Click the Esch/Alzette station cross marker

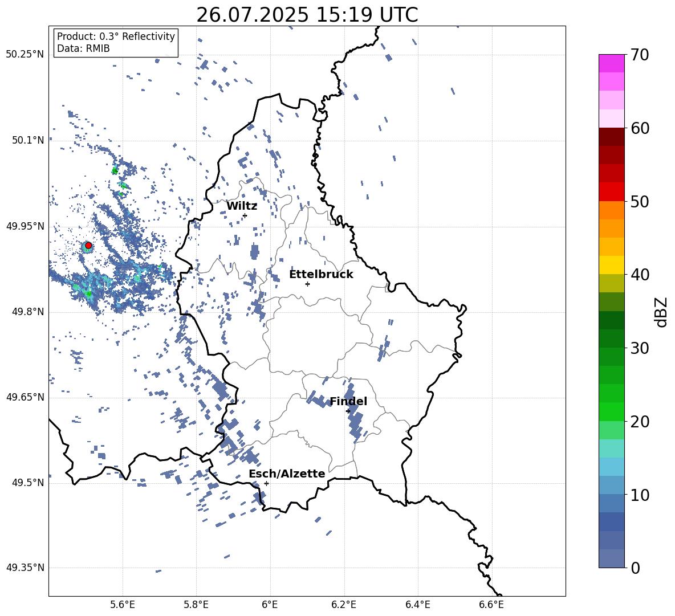[266, 483]
